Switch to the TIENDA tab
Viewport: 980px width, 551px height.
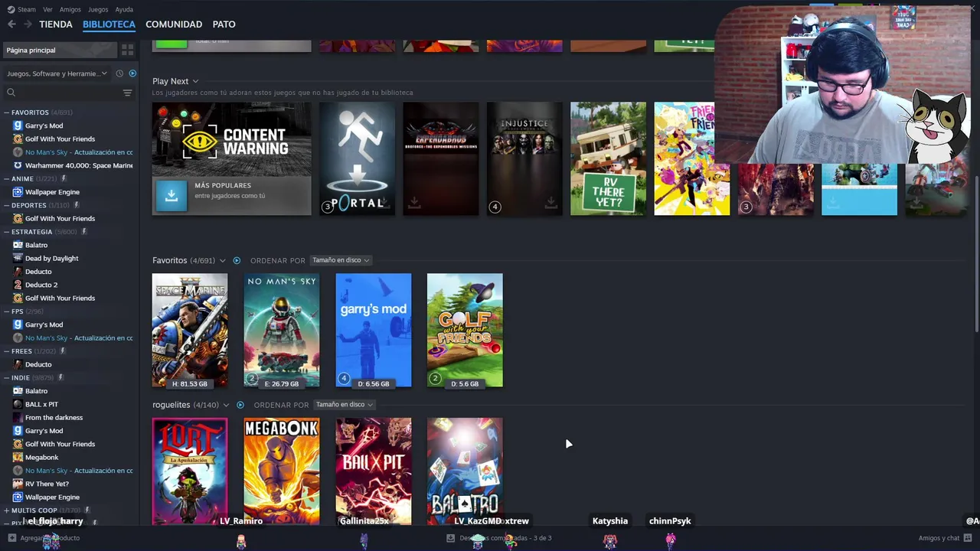tap(56, 24)
